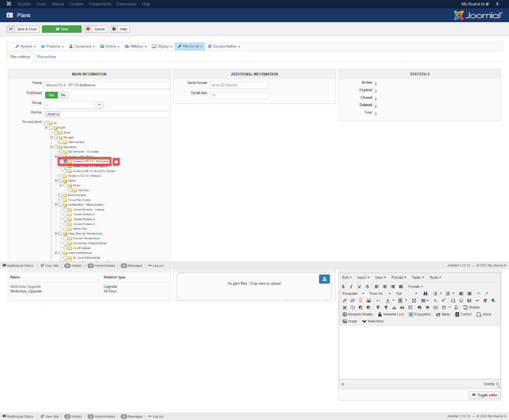509x420 pixels.
Task: Open the HikaSerial menu
Action: tap(190, 47)
